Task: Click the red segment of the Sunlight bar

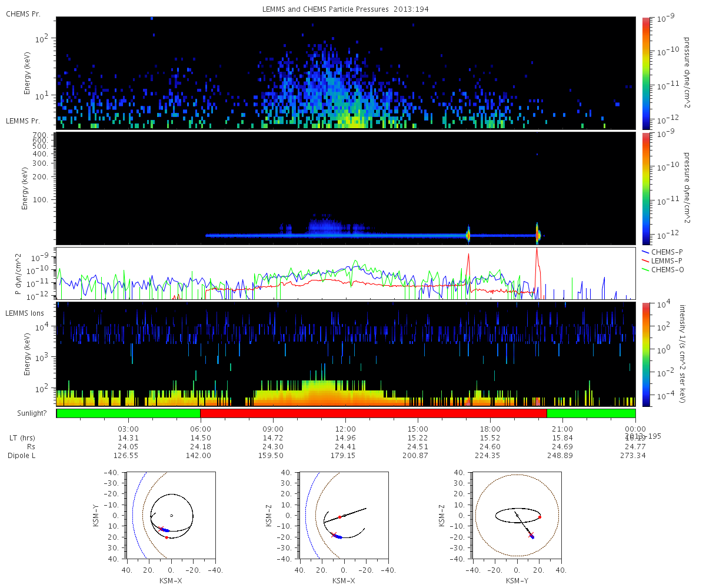Action: click(x=374, y=413)
